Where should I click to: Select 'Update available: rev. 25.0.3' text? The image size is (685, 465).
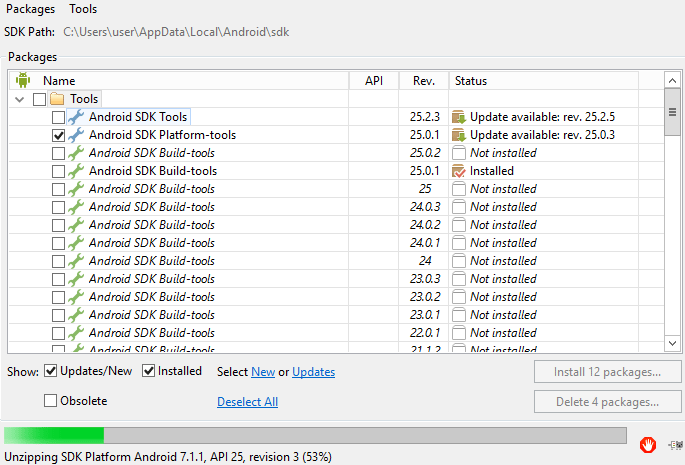(x=542, y=135)
